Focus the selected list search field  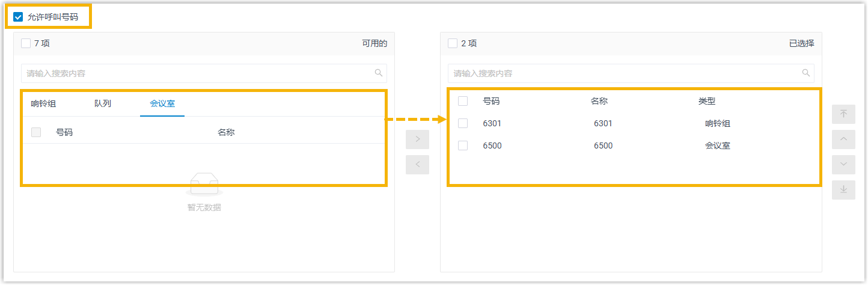[625, 73]
